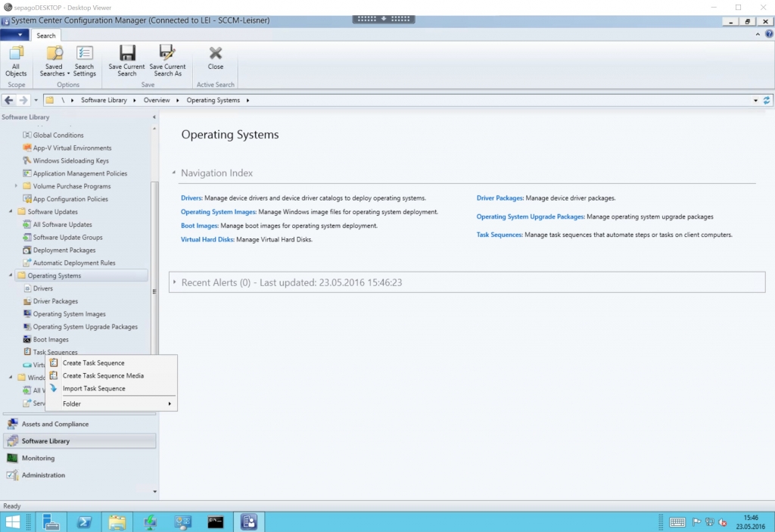The height and width of the screenshot is (532, 775).
Task: Open help using the blue question mark icon
Action: coord(769,34)
